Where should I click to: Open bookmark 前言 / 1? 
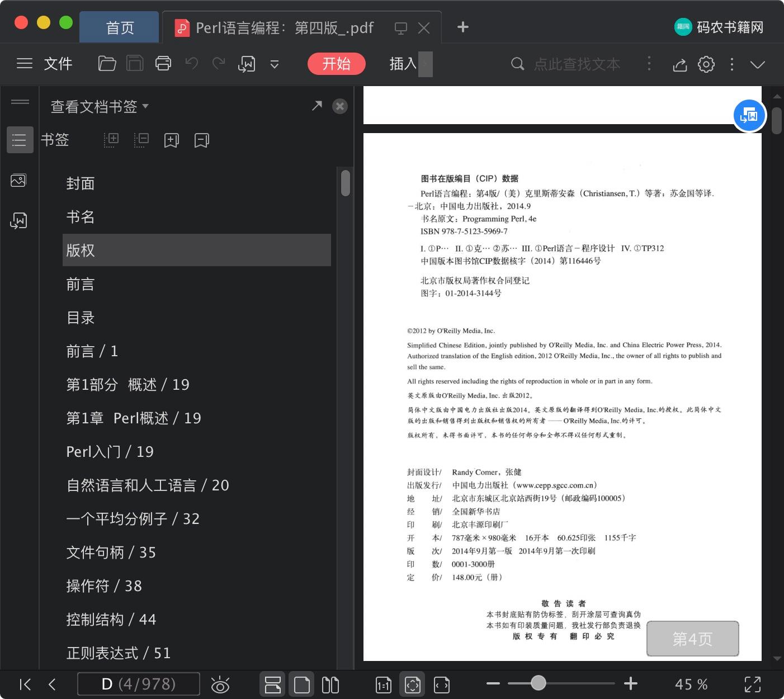(x=196, y=351)
